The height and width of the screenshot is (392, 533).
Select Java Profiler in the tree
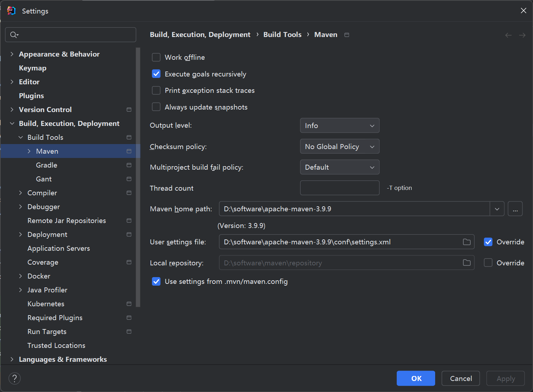click(x=47, y=290)
